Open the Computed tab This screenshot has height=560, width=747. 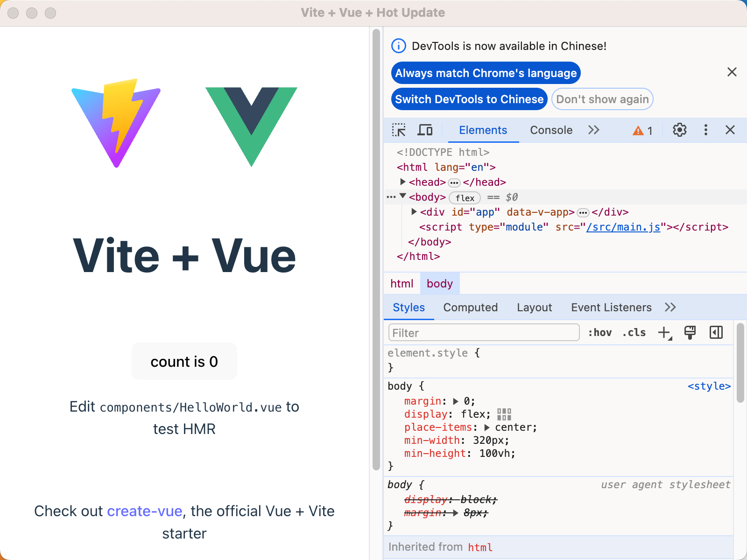(x=470, y=307)
